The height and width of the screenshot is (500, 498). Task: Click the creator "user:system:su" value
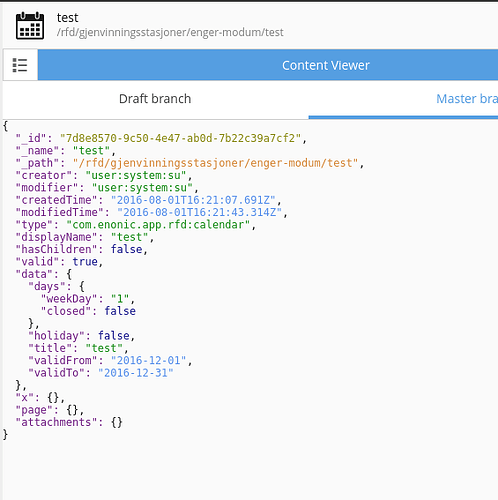click(136, 175)
